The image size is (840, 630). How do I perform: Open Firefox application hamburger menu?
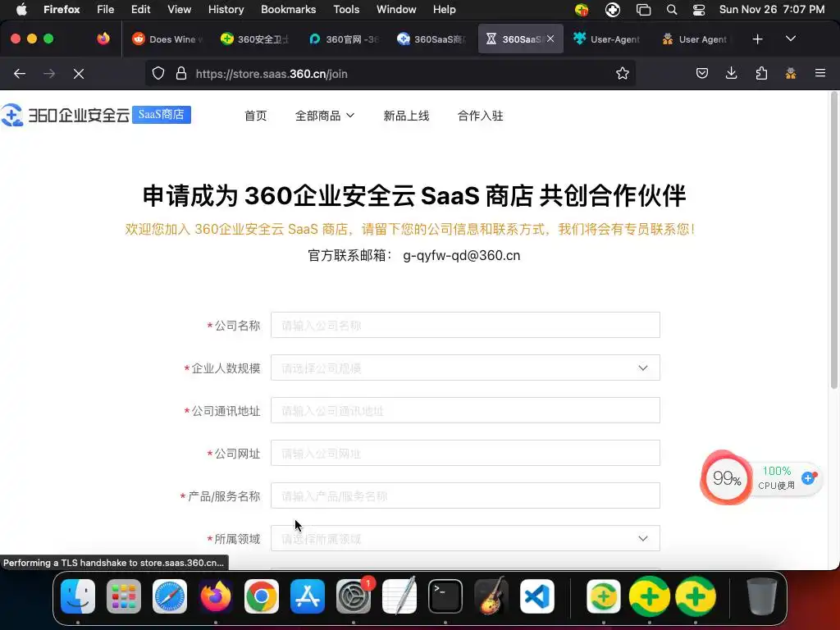[x=820, y=73]
